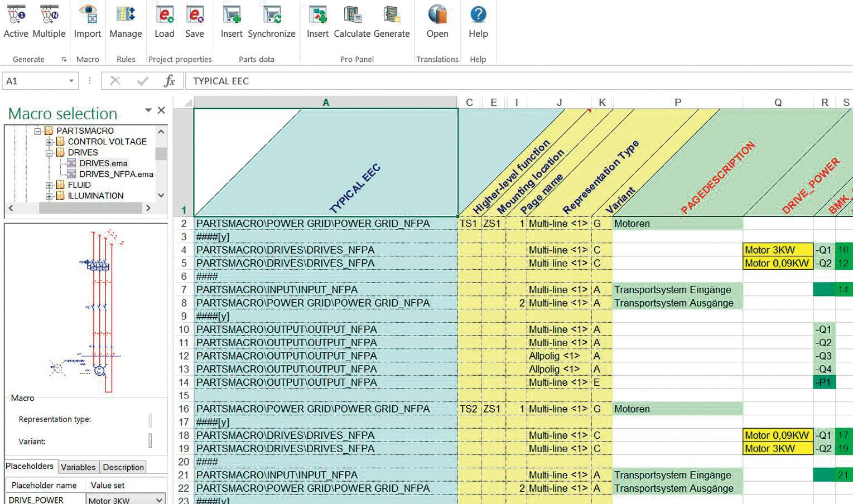Switch to the Variables tab
The height and width of the screenshot is (504, 853).
[x=78, y=467]
